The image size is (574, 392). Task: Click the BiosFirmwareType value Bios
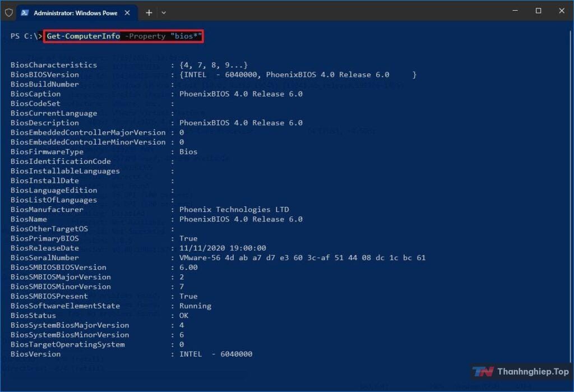pos(188,151)
